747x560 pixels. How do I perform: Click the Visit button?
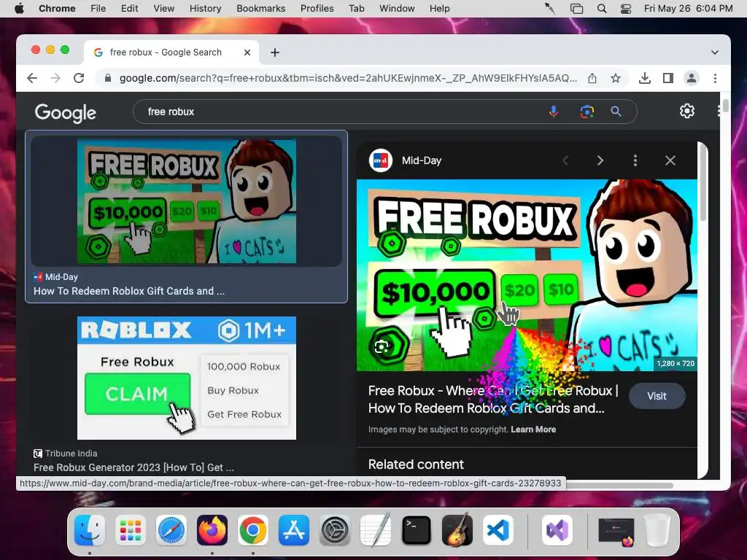[x=657, y=396]
